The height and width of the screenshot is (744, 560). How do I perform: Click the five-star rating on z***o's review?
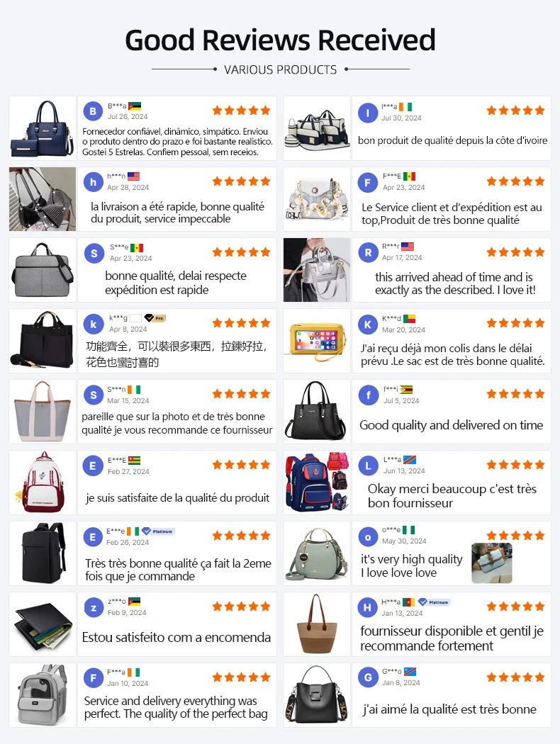(x=241, y=607)
